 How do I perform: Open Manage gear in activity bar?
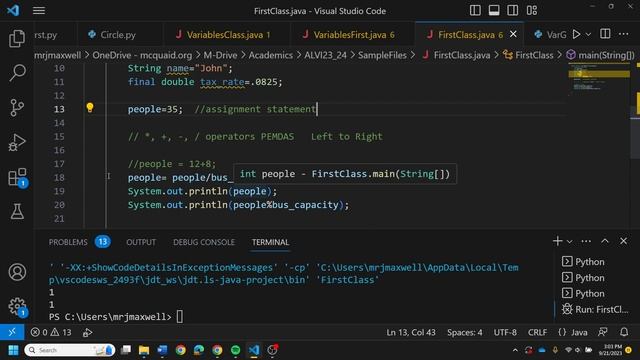click(x=17, y=307)
